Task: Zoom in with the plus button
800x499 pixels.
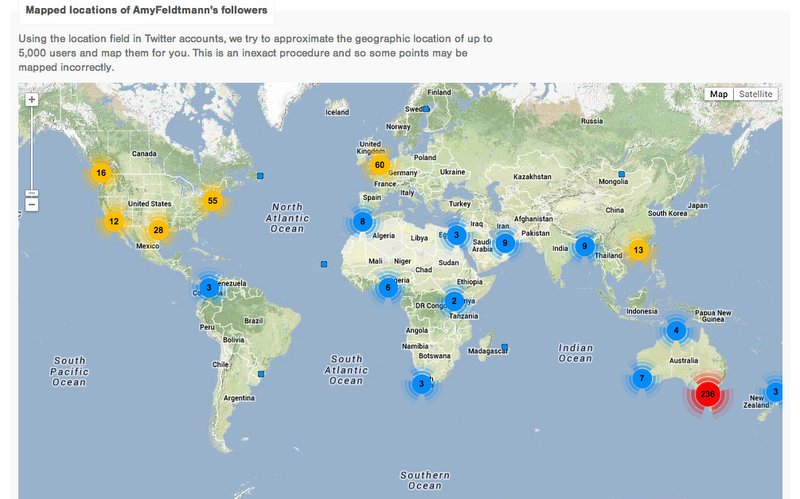Action: (x=32, y=100)
